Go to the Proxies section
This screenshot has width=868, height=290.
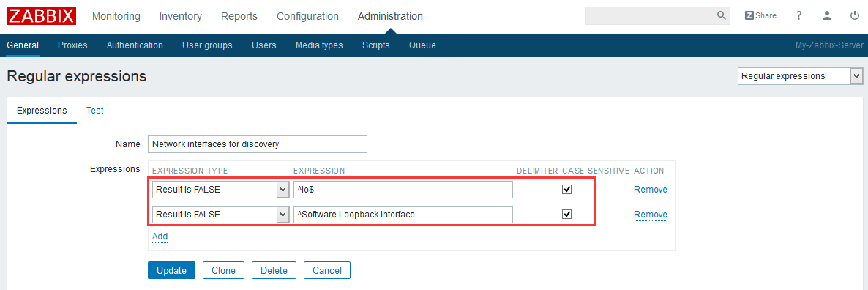pyautogui.click(x=72, y=45)
